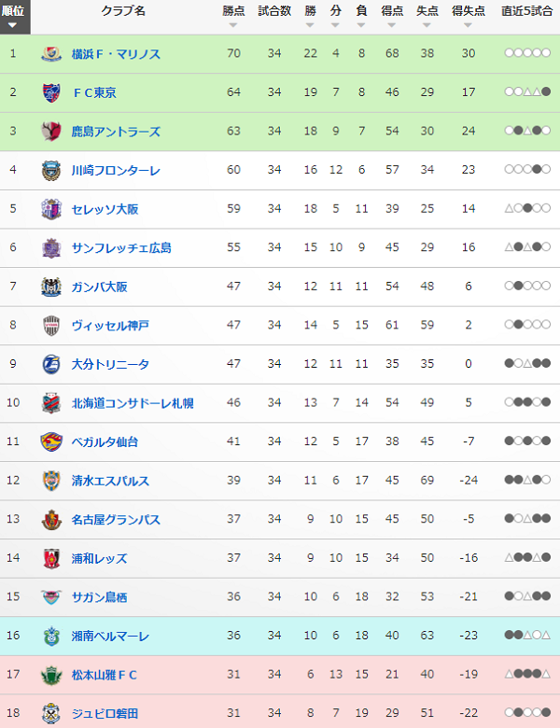This screenshot has height=728, width=560.
Task: Sort by 得失点 using its arrow
Action: click(468, 25)
